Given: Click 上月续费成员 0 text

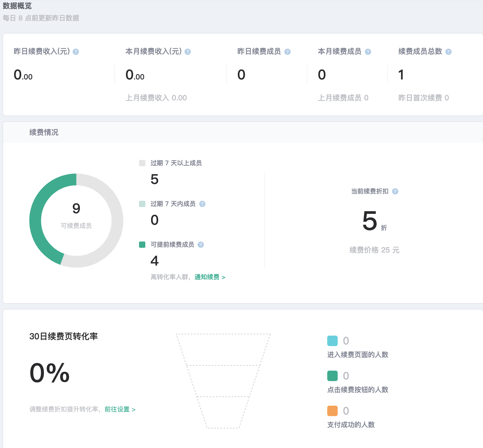Looking at the screenshot, I should coord(343,98).
